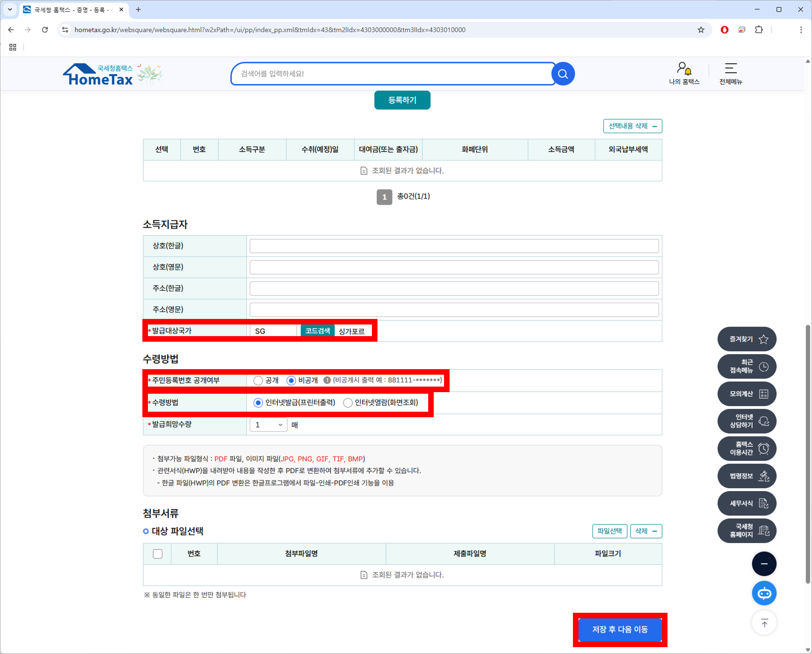Click 코드검색 country code button
The height and width of the screenshot is (654, 812).
click(317, 331)
